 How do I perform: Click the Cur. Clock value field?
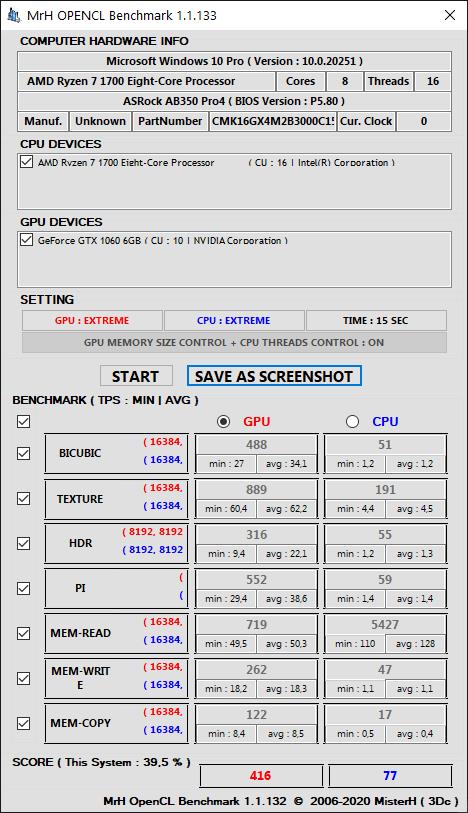point(424,121)
